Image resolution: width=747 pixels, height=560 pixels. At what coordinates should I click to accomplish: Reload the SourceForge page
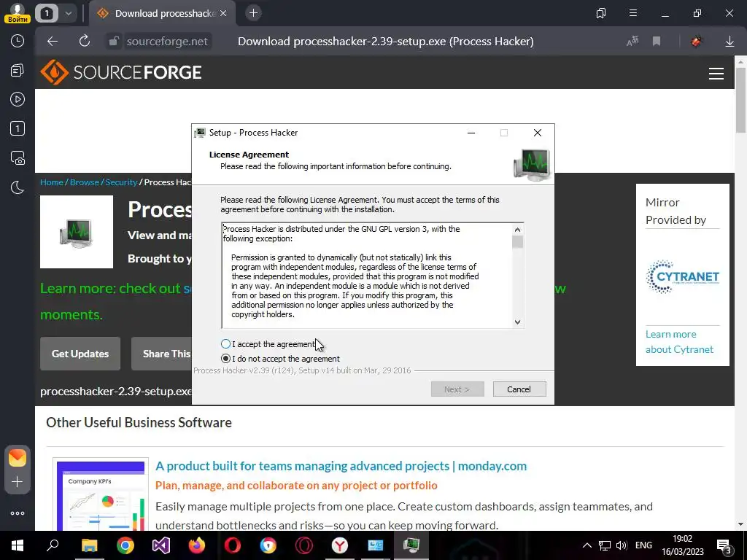click(85, 42)
